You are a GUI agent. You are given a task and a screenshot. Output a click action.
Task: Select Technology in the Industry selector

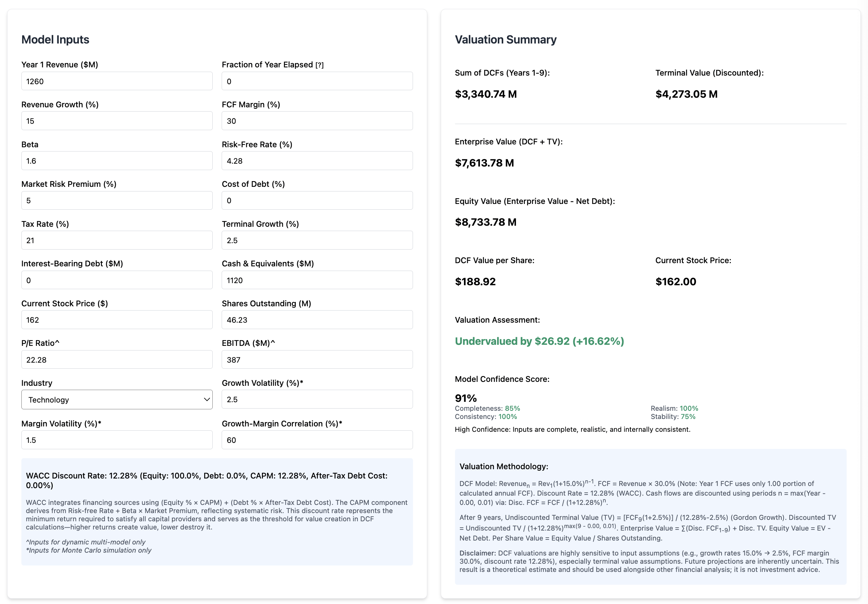click(x=117, y=399)
